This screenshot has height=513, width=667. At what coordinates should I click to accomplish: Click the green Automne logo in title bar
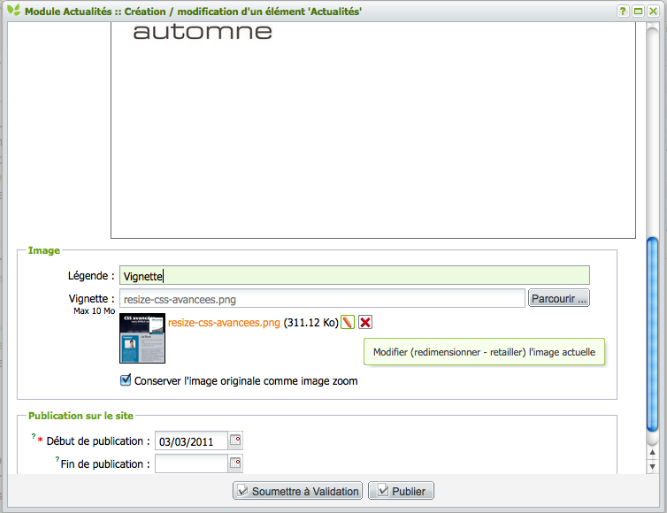pos(11,10)
